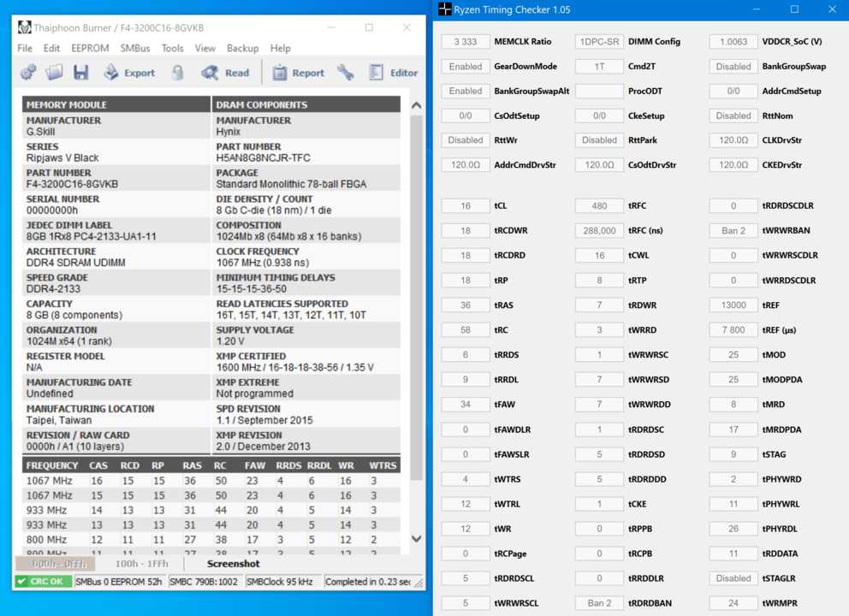Click the tCWL value 16 field
Image resolution: width=849 pixels, height=616 pixels.
599,256
